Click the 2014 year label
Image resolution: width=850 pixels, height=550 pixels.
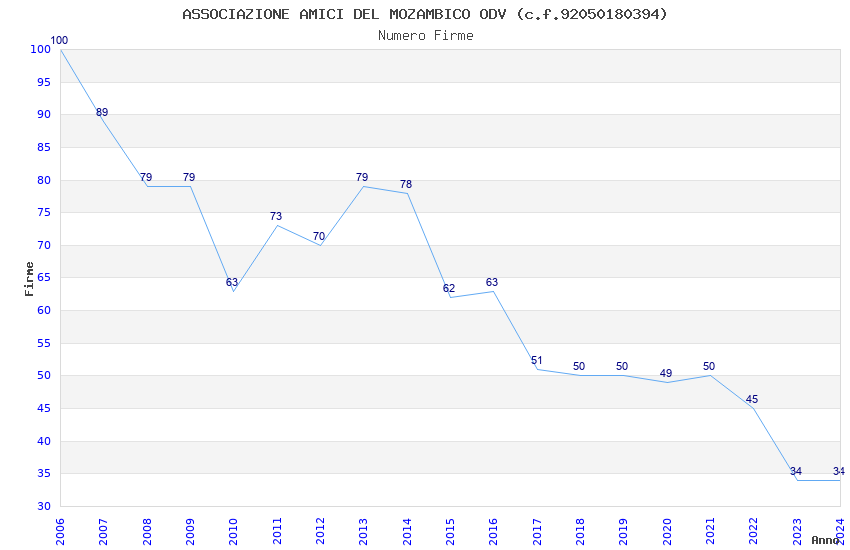point(407,532)
